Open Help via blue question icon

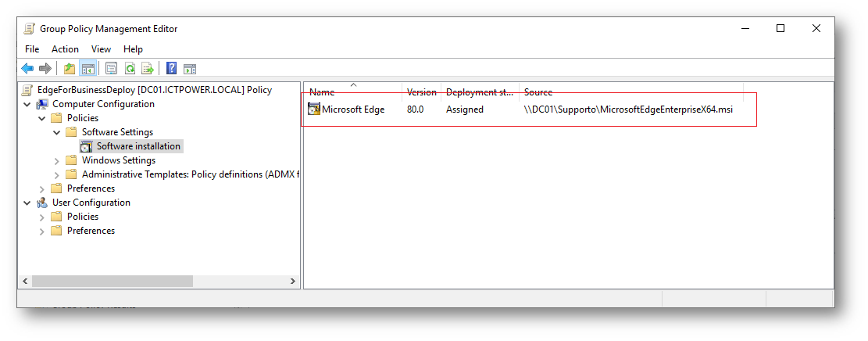172,69
